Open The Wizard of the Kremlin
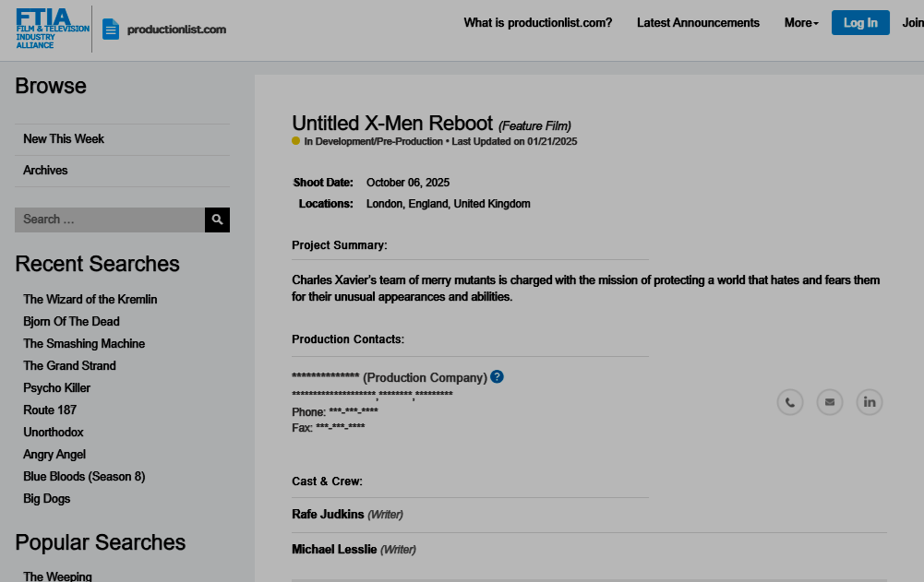This screenshot has height=582, width=924. [x=90, y=300]
